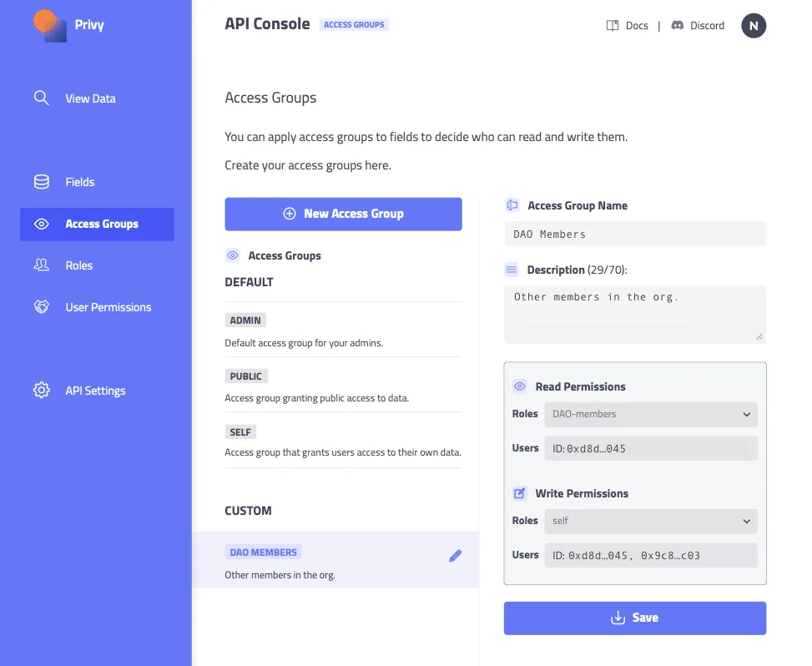
Task: Save the access group changes
Action: coord(634,618)
